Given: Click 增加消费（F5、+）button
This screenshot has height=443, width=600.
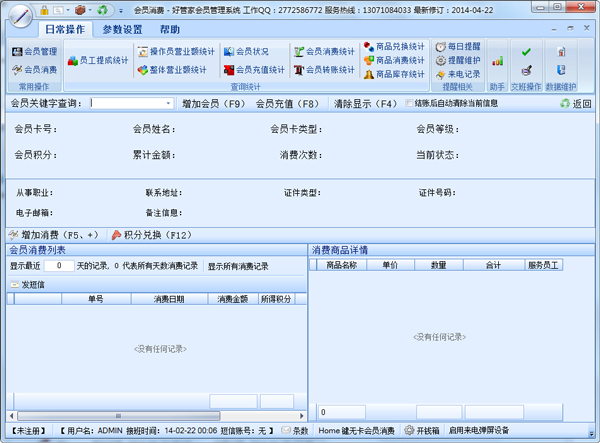Looking at the screenshot, I should pyautogui.click(x=54, y=235).
